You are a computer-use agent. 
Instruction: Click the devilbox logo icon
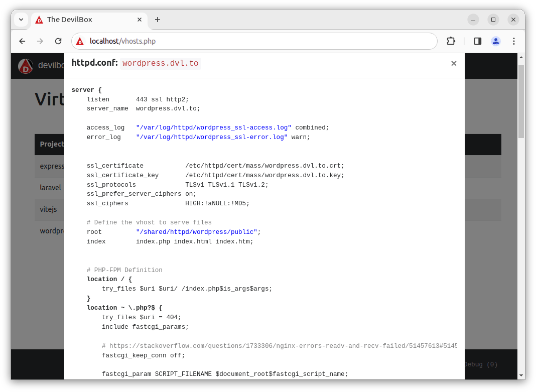tap(26, 66)
